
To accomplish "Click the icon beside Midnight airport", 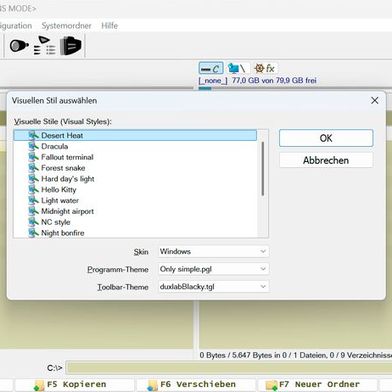I will click(x=33, y=211).
